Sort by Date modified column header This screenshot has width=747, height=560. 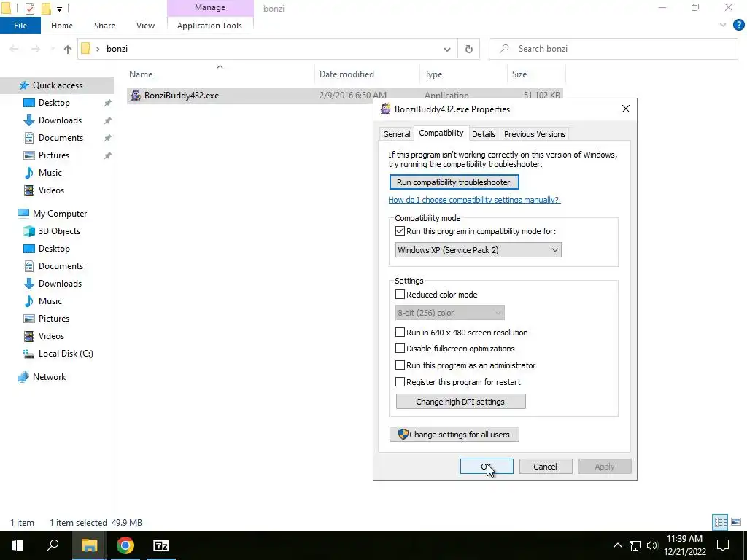(x=347, y=74)
